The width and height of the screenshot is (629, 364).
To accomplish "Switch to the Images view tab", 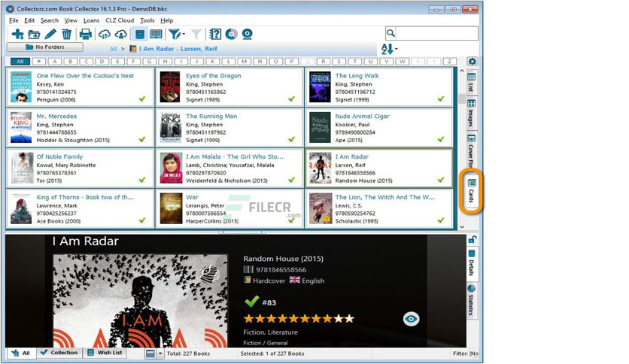I will [472, 113].
